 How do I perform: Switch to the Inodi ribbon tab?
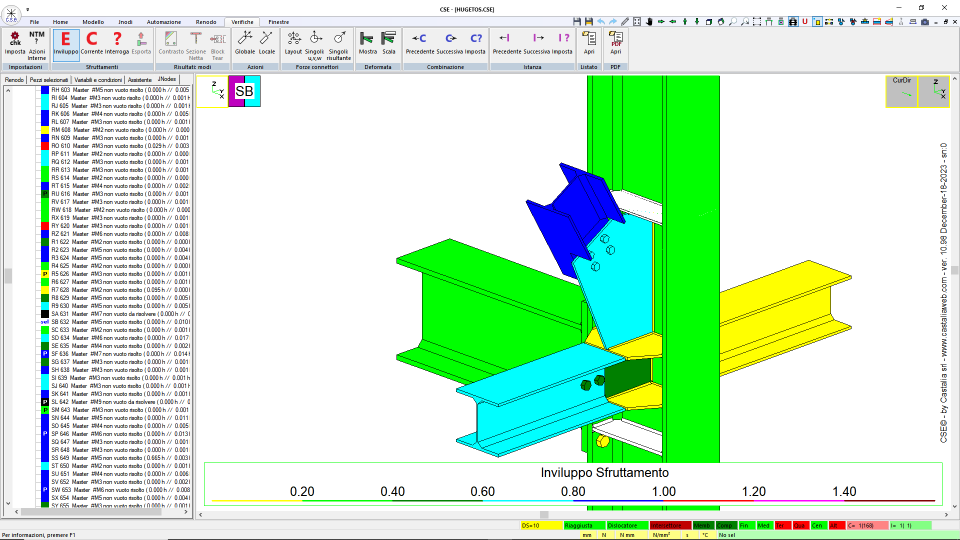(x=125, y=22)
